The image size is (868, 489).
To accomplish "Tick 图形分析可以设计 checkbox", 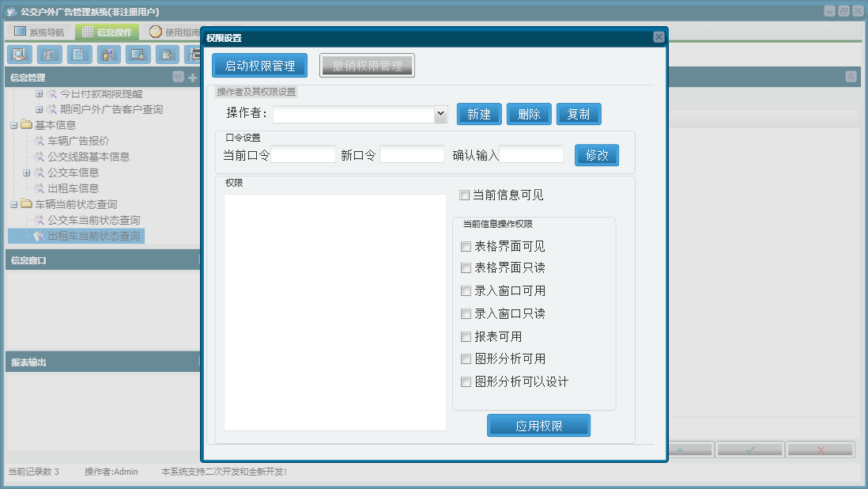I will point(466,382).
